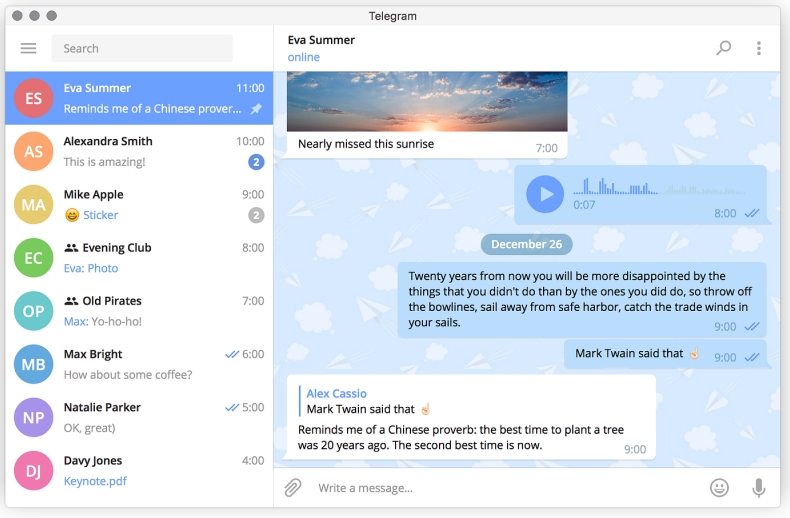Click Eva Summer name in chat header
The width and height of the screenshot is (790, 518).
click(x=321, y=40)
